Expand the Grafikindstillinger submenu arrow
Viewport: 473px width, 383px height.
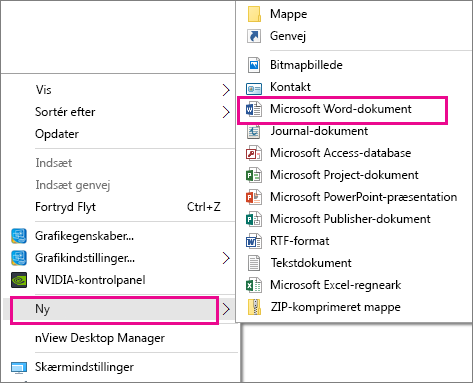pyautogui.click(x=226, y=258)
